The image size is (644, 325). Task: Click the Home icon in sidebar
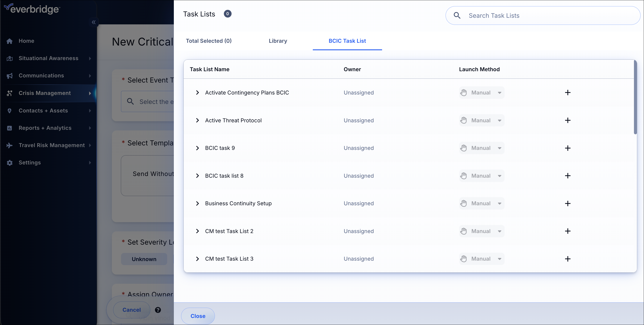(9, 41)
